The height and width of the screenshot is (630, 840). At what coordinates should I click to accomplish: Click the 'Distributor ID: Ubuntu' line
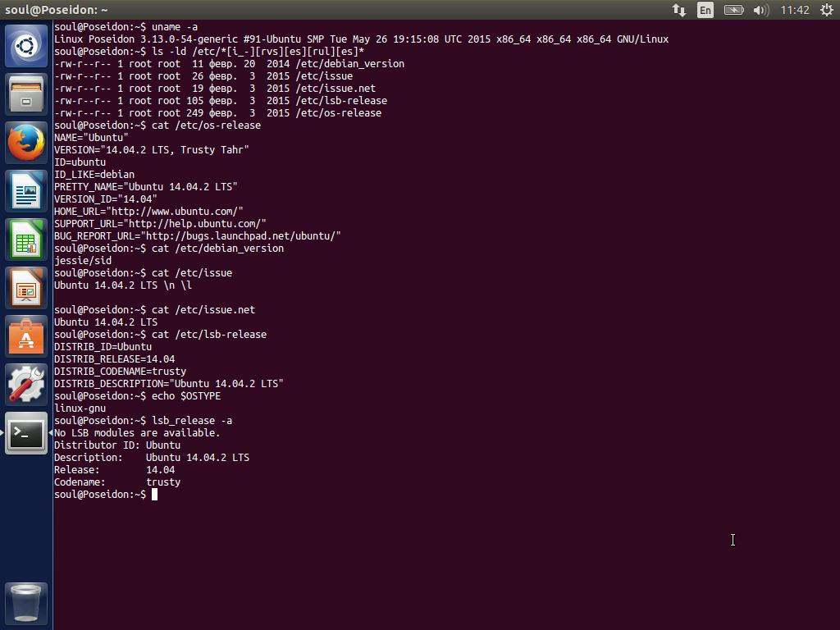pyautogui.click(x=117, y=445)
